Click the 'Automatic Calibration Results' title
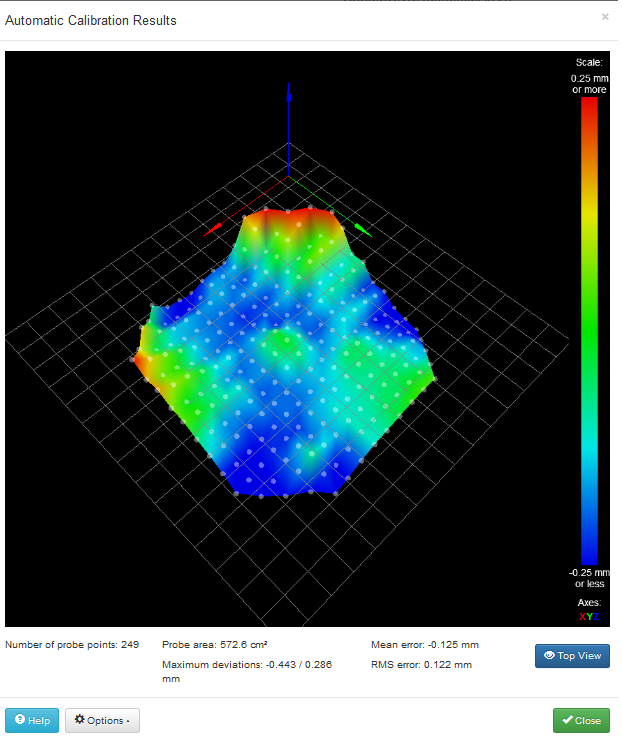This screenshot has width=622, height=741. tap(91, 20)
